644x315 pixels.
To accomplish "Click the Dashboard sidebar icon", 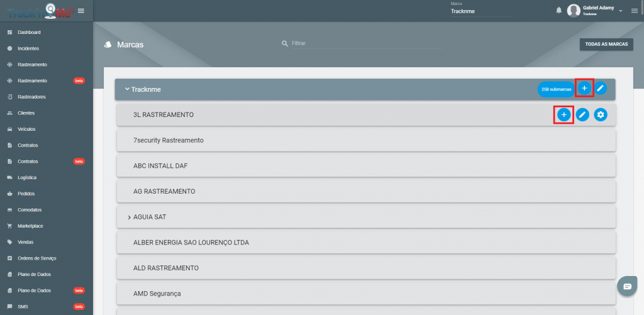I will pos(10,32).
